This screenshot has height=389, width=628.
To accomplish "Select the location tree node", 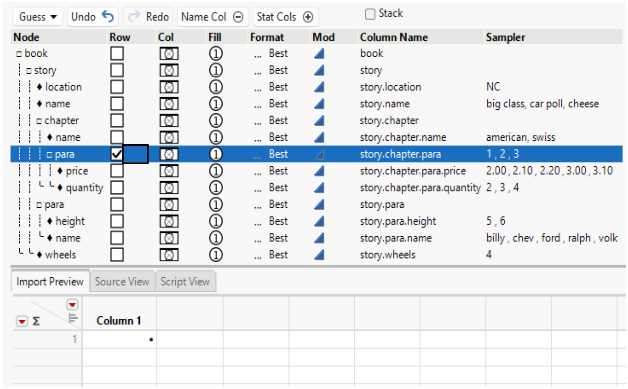I will pyautogui.click(x=63, y=87).
